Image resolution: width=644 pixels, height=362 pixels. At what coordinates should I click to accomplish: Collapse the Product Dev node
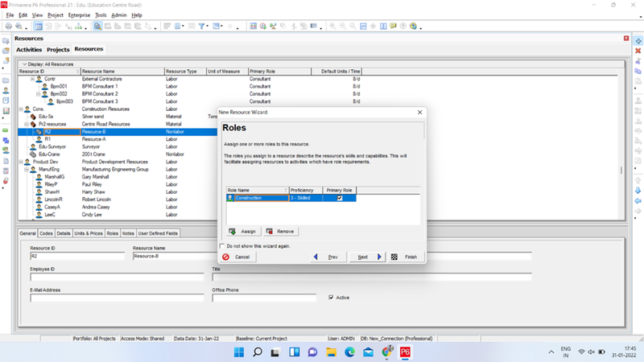pos(21,162)
